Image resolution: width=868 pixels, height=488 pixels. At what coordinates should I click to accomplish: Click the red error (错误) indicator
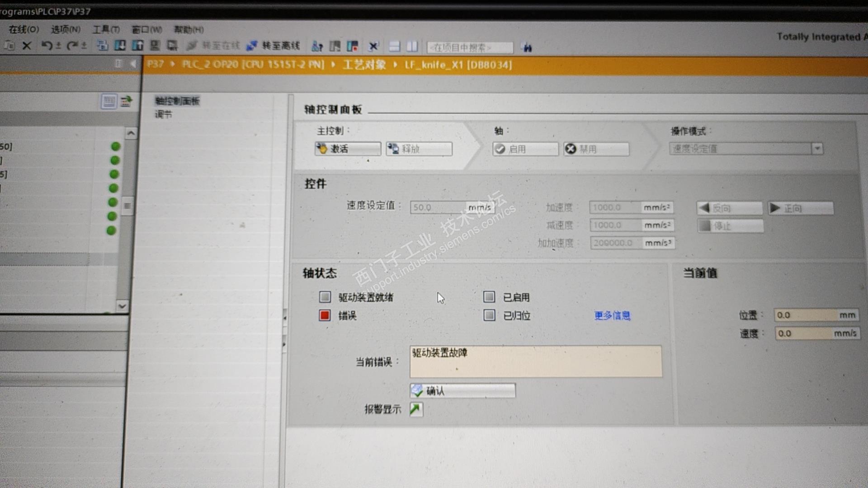pyautogui.click(x=325, y=315)
